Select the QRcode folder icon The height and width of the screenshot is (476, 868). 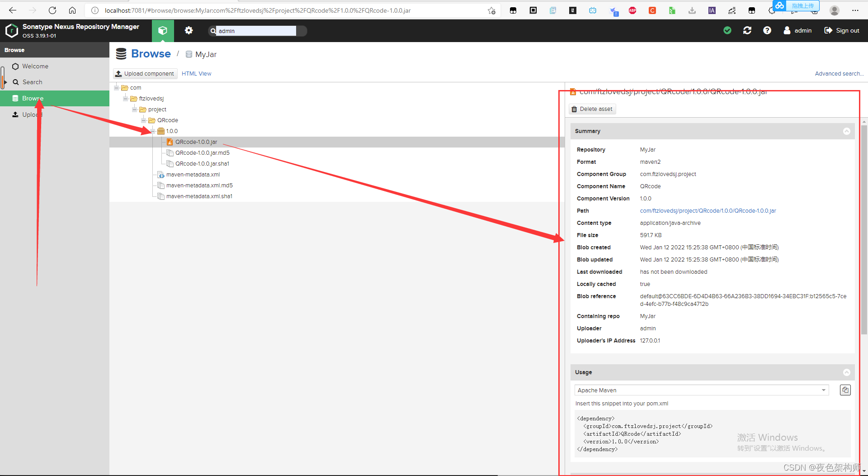tap(151, 120)
